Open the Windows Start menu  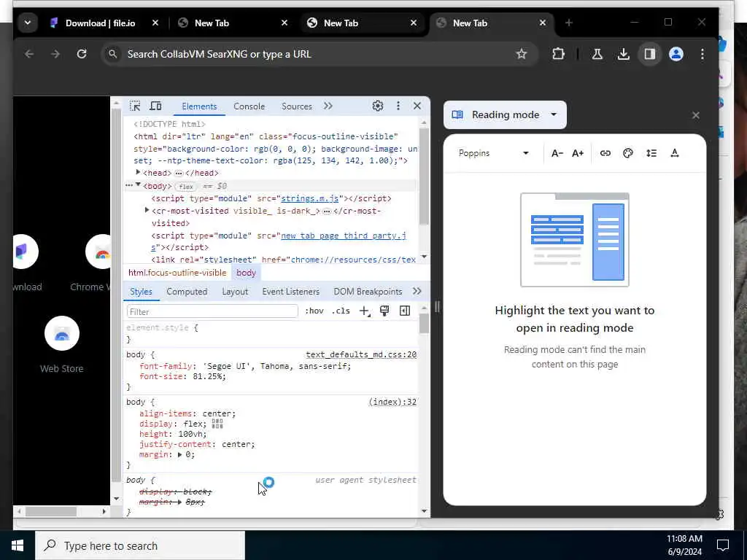18,545
